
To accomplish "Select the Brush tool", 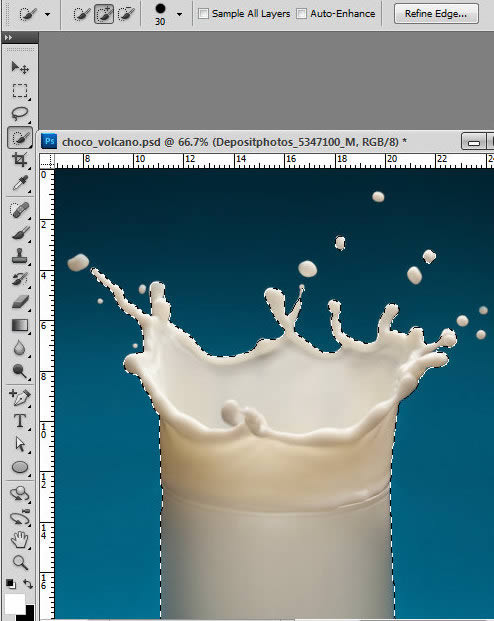I will [x=20, y=233].
